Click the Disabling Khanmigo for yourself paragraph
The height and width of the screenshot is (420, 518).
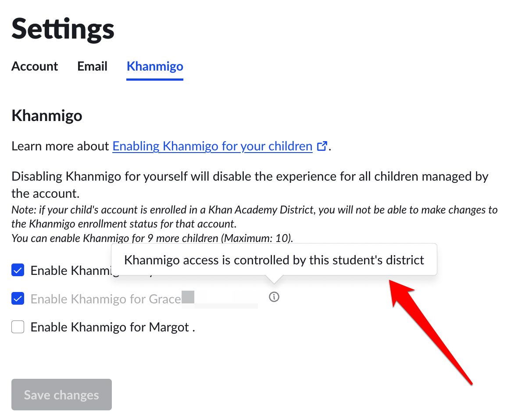pyautogui.click(x=250, y=185)
